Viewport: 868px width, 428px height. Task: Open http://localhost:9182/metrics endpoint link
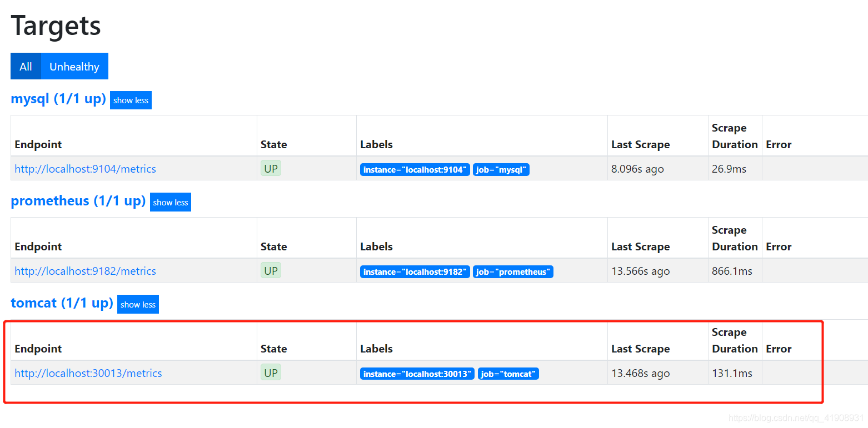tap(86, 271)
